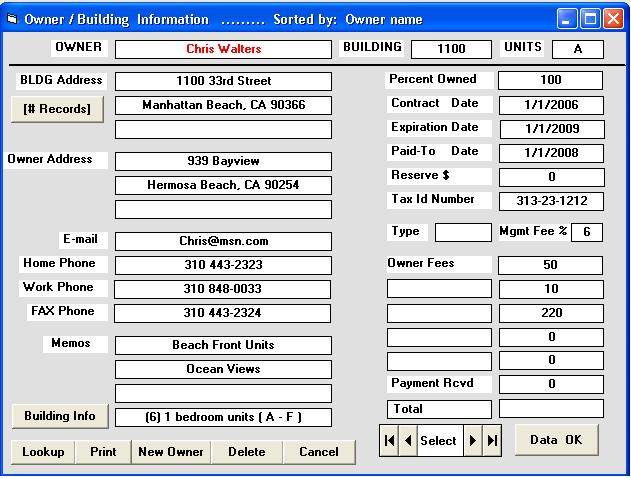The width and height of the screenshot is (631, 478).
Task: Show the [# Records] count
Action: tap(57, 109)
